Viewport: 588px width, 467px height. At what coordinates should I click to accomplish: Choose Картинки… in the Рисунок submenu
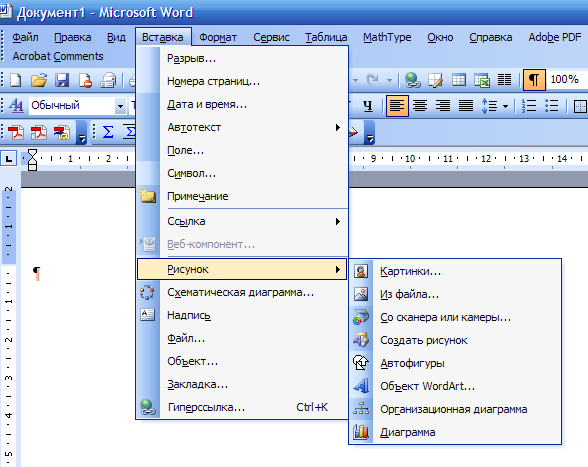click(455, 271)
